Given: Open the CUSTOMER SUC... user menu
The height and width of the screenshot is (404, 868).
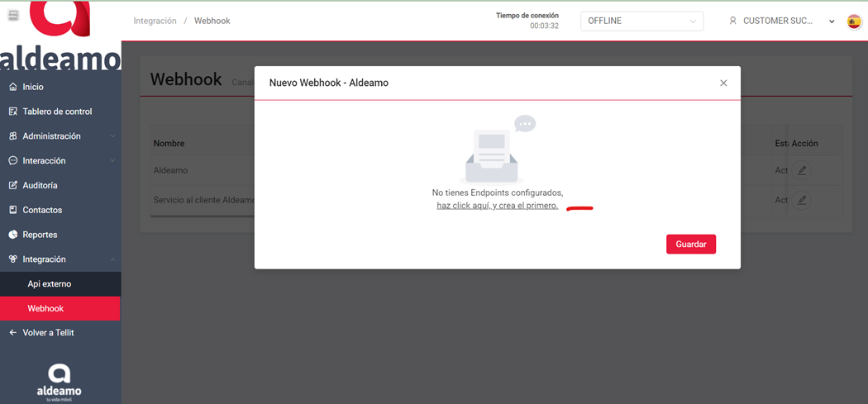Looking at the screenshot, I should click(782, 21).
